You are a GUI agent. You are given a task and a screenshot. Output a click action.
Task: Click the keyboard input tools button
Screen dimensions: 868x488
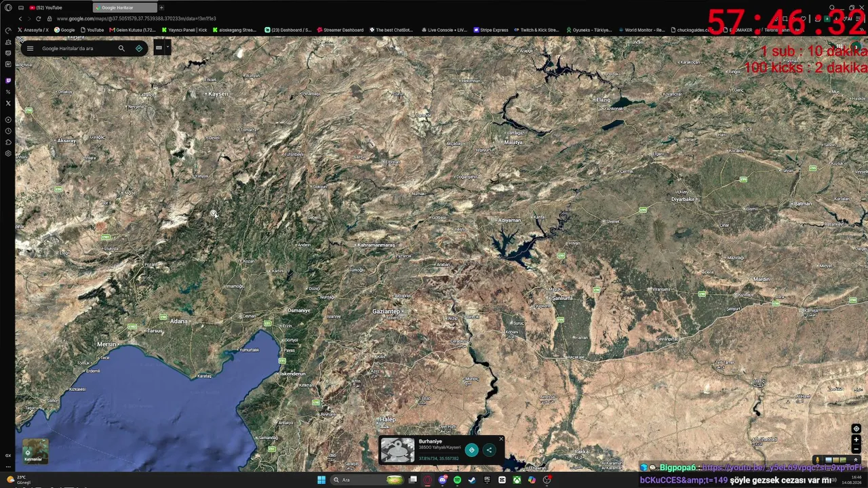point(159,48)
